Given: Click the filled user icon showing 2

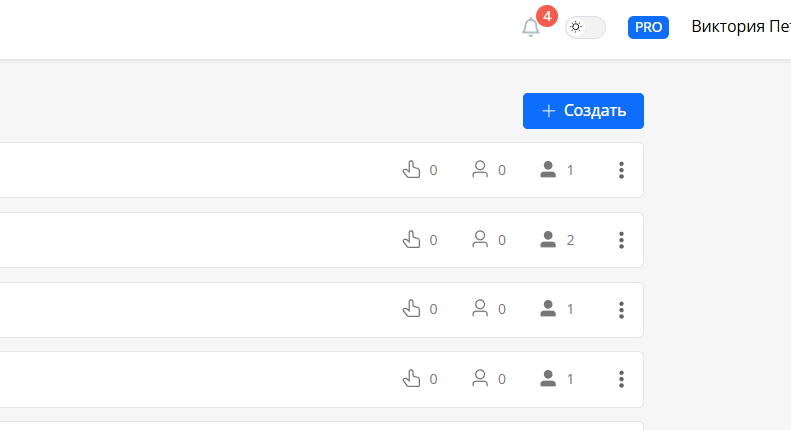Looking at the screenshot, I should (x=548, y=240).
